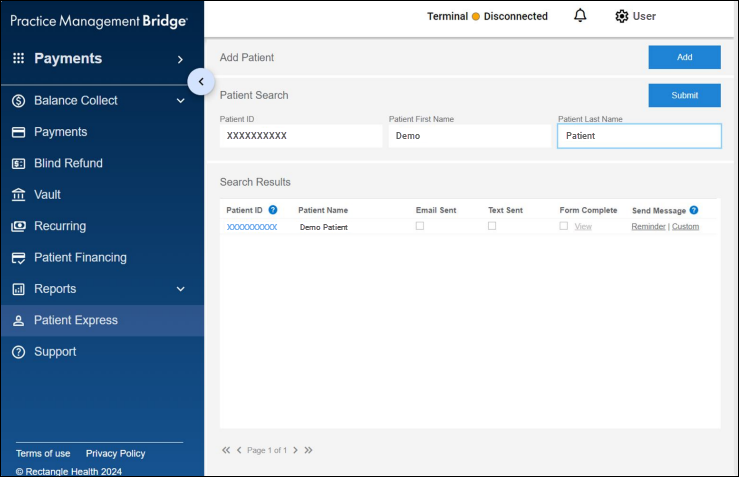Open the Recurring section
The image size is (739, 477).
60,226
